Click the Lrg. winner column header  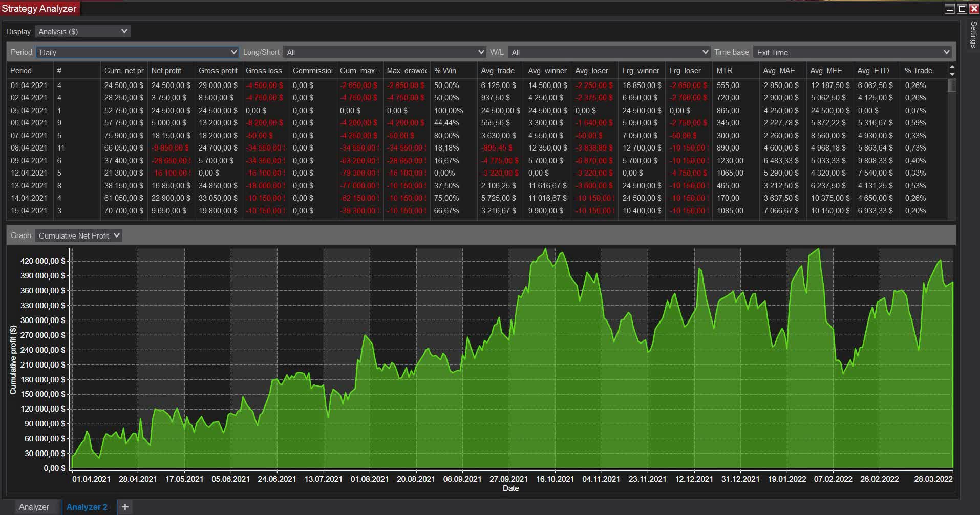click(x=642, y=71)
